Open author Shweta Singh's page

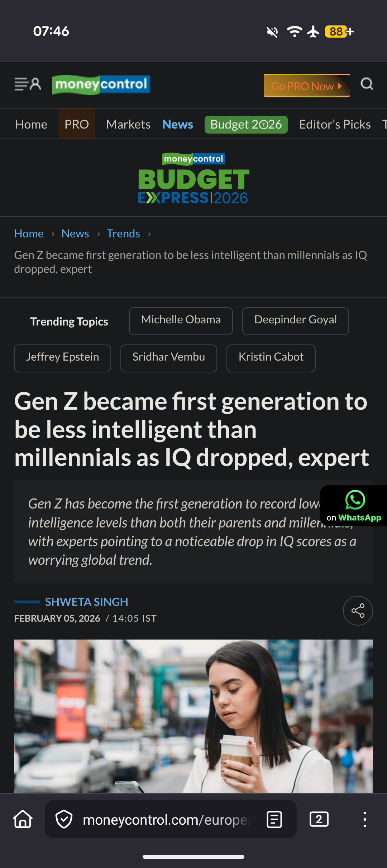coord(86,602)
